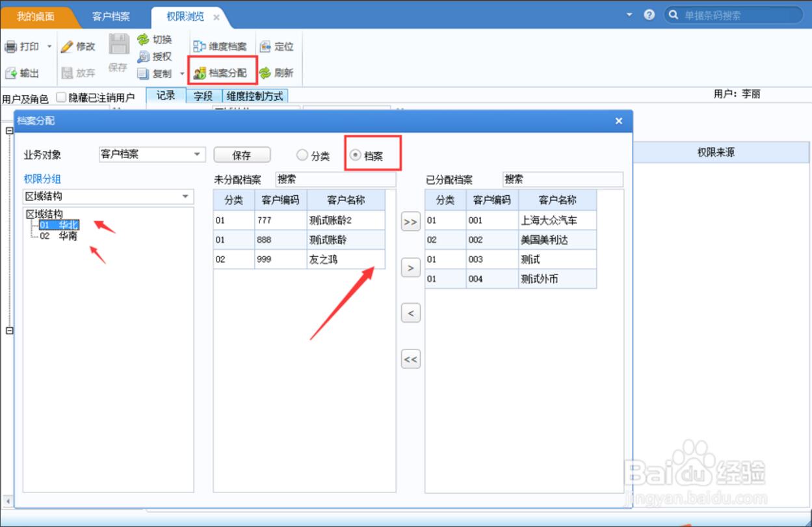The width and height of the screenshot is (812, 527).
Task: Click the 定位 locate icon
Action: 265,47
